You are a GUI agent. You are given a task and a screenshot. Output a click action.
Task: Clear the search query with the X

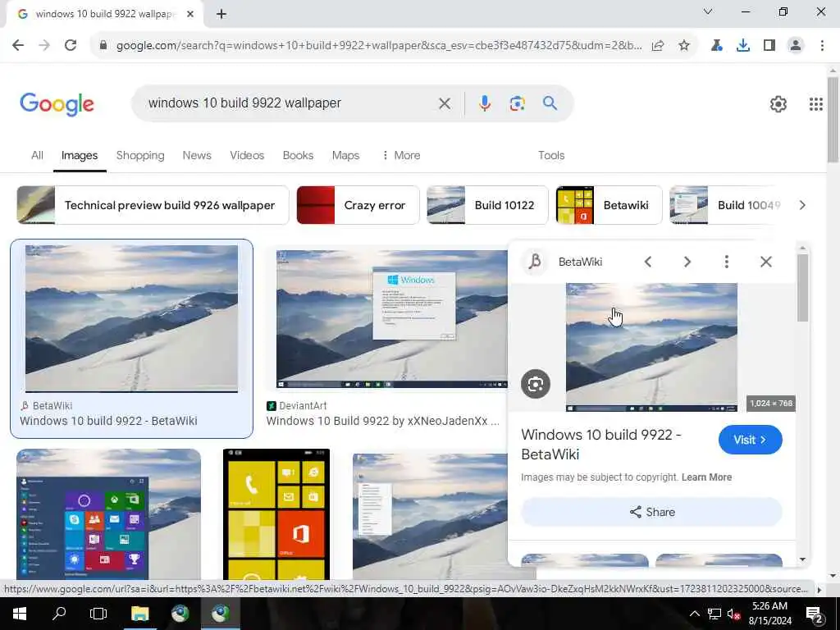(444, 103)
